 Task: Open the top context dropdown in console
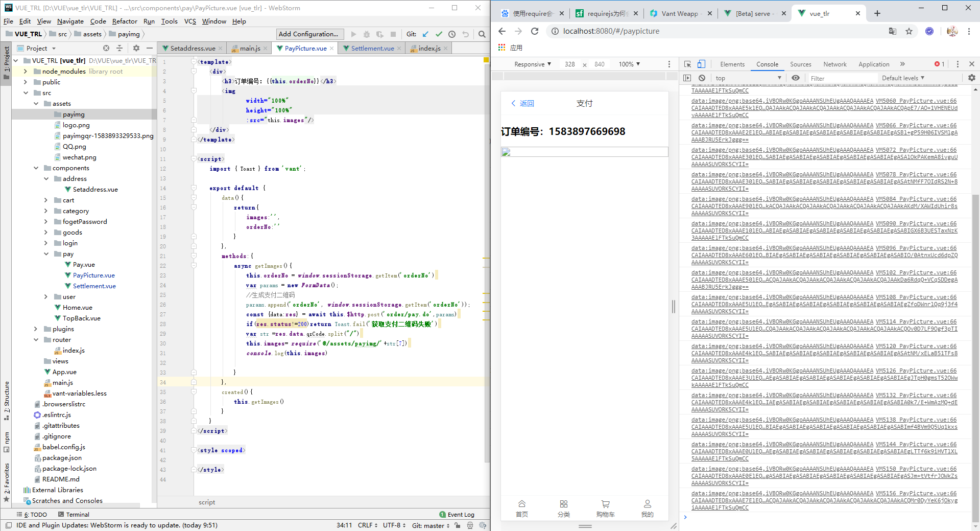click(x=748, y=78)
